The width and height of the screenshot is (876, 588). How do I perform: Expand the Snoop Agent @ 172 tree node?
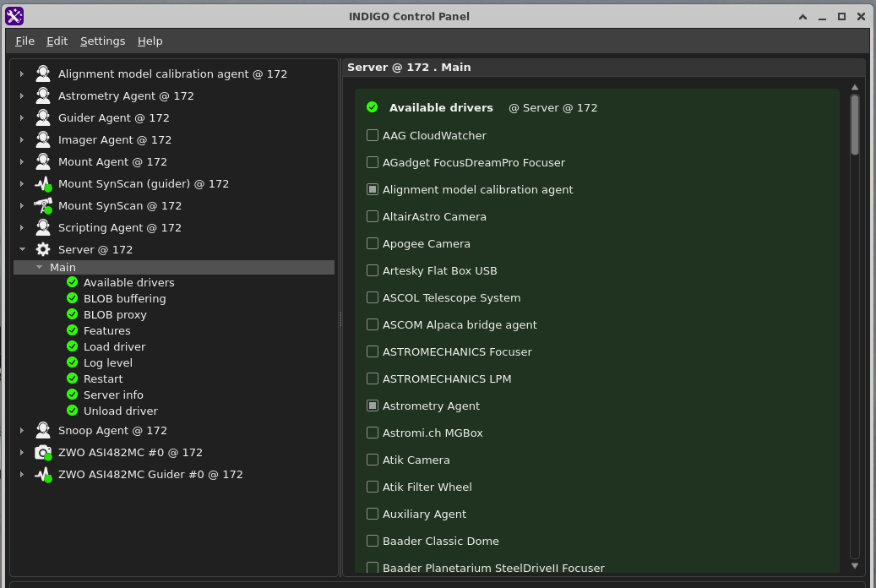[x=21, y=430]
